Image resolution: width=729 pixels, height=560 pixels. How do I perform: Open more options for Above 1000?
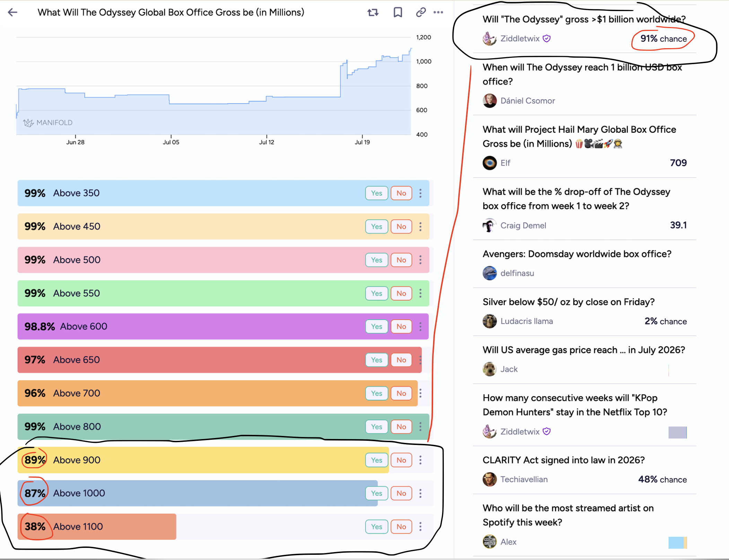point(420,493)
